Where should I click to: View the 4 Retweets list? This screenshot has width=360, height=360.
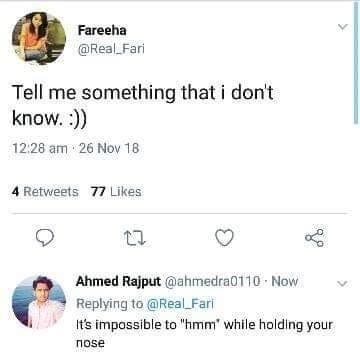point(45,192)
